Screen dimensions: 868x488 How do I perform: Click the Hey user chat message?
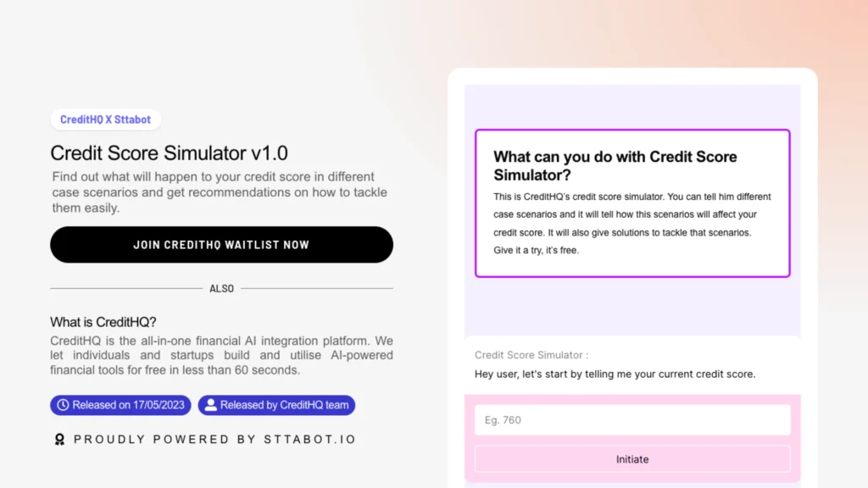615,374
